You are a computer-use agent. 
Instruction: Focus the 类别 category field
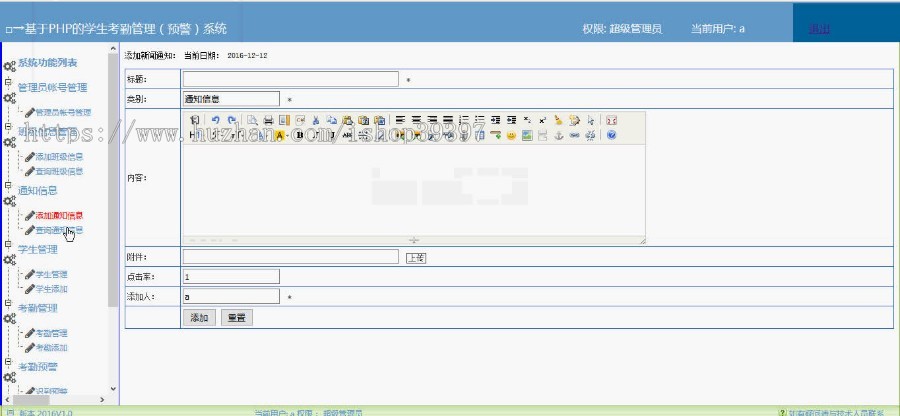(231, 99)
